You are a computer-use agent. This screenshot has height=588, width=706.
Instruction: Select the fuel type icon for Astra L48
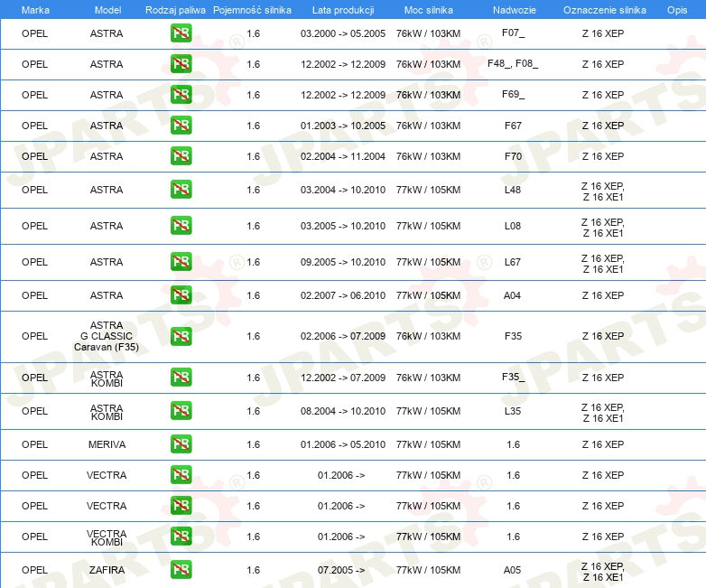click(x=181, y=190)
